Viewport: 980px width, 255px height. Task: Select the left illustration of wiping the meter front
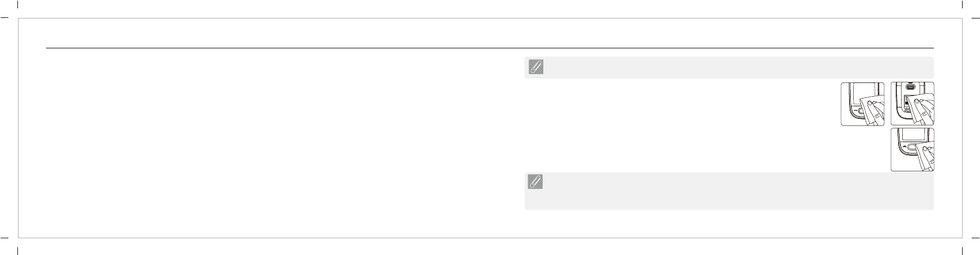[862, 104]
